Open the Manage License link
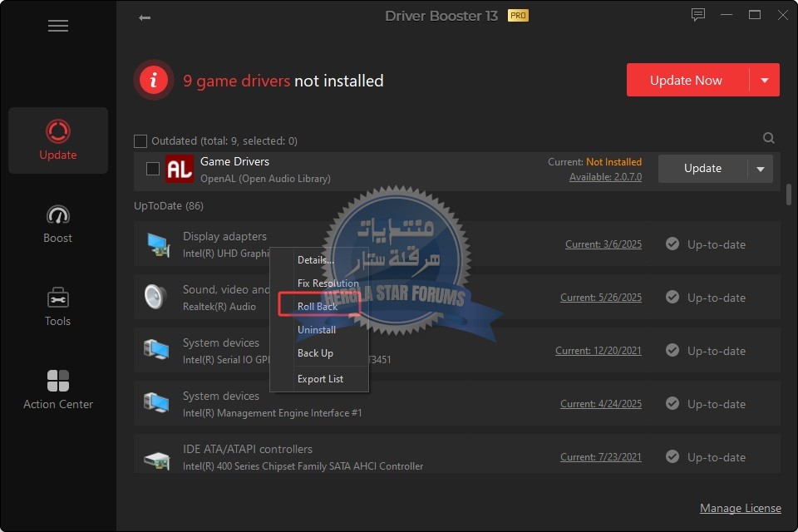The height and width of the screenshot is (532, 798). click(x=740, y=508)
